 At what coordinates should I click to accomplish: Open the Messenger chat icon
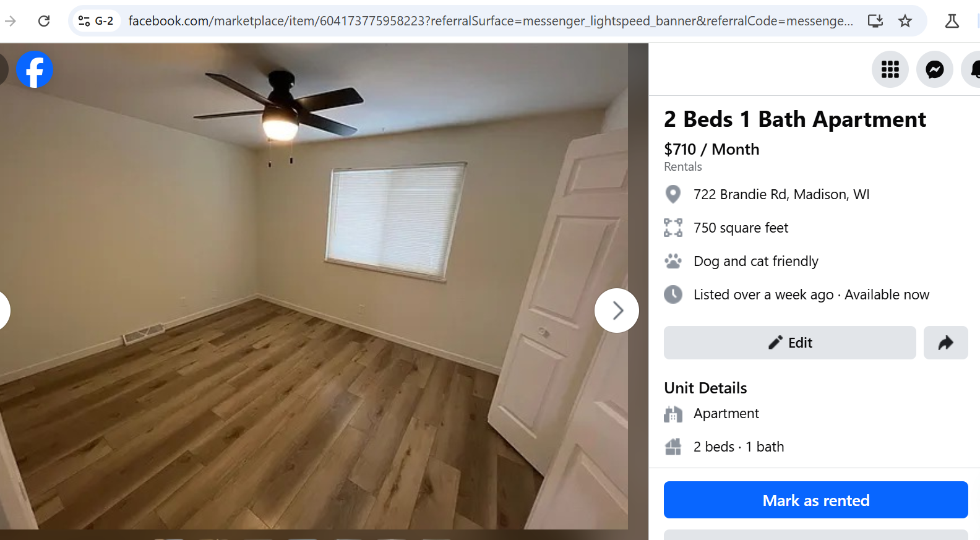click(935, 69)
